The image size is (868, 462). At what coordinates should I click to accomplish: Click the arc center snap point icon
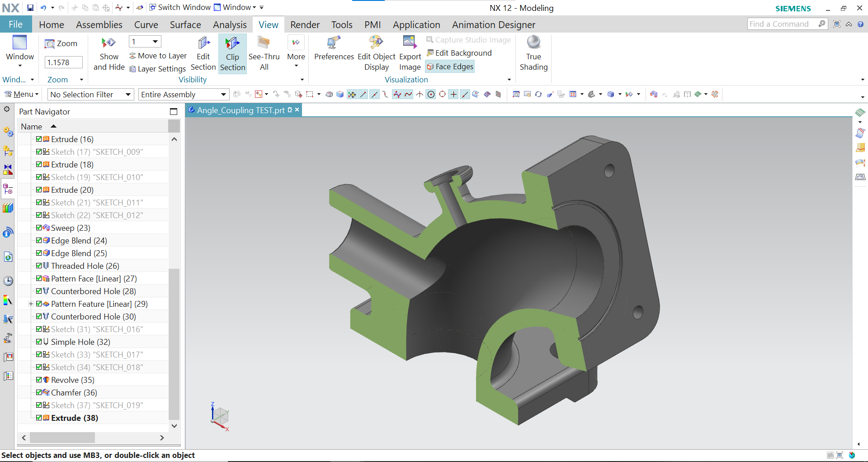pos(431,94)
